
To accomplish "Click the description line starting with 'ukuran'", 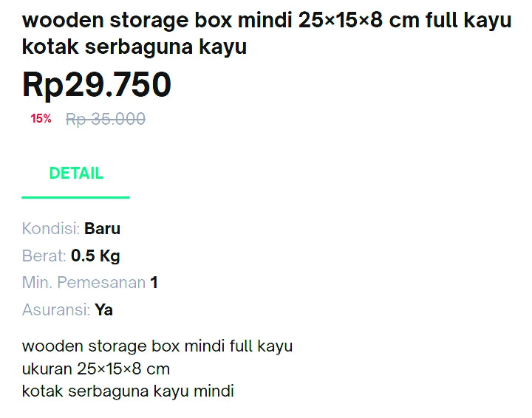I will [x=96, y=368].
